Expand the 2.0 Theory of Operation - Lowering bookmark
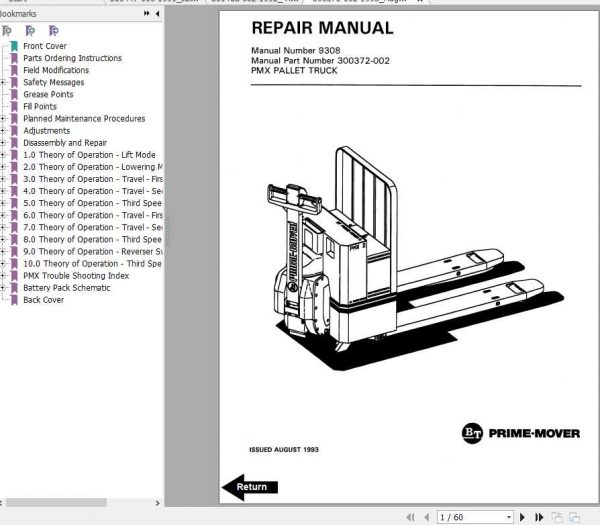Viewport: 600px width, 525px height. [2, 167]
